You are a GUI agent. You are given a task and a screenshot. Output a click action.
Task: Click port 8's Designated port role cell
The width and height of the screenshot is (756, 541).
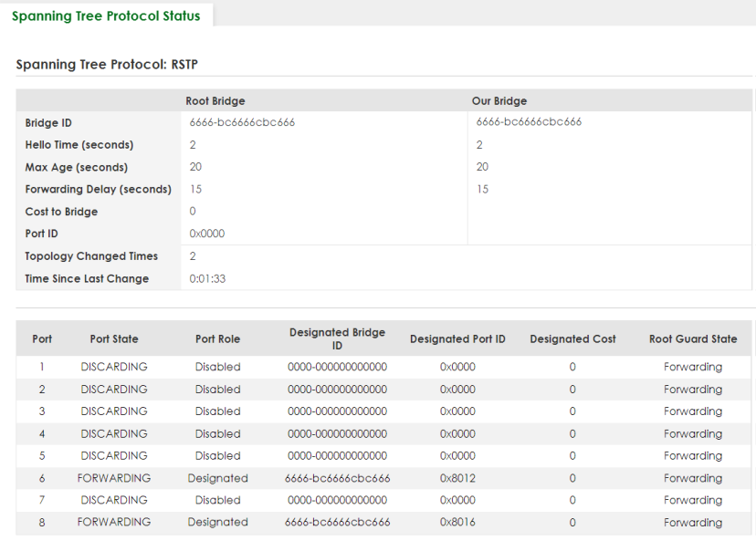click(217, 523)
